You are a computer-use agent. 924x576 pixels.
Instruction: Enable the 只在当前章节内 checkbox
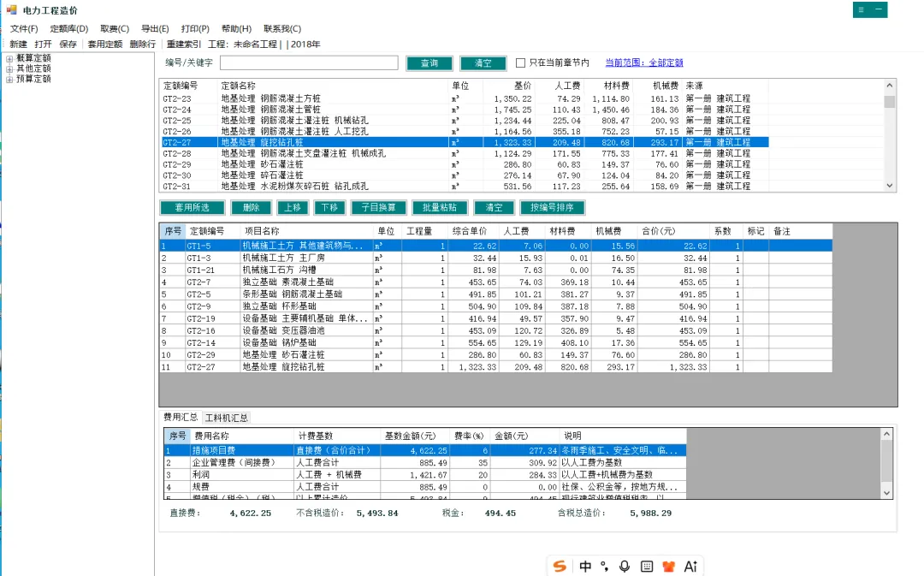(x=520, y=62)
